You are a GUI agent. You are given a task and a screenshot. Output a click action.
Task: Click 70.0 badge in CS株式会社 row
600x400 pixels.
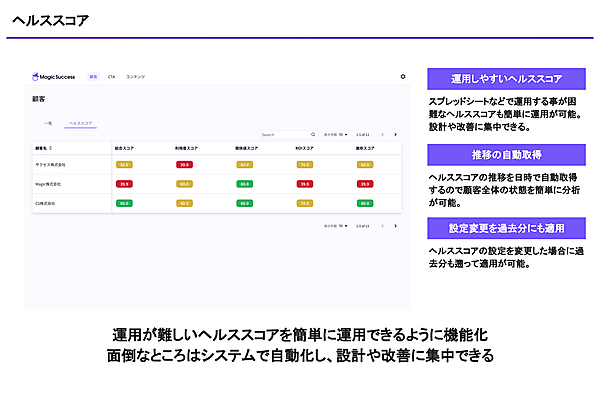tap(305, 203)
